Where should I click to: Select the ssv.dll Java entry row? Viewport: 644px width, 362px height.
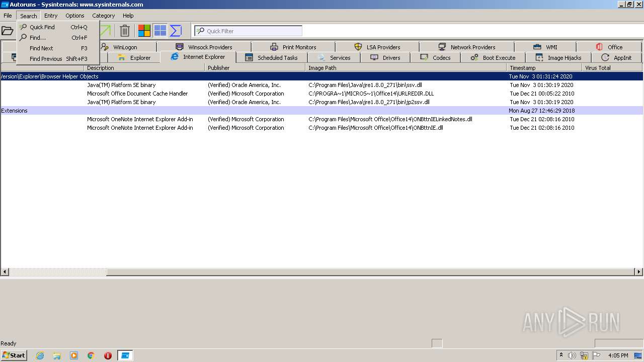(x=321, y=85)
